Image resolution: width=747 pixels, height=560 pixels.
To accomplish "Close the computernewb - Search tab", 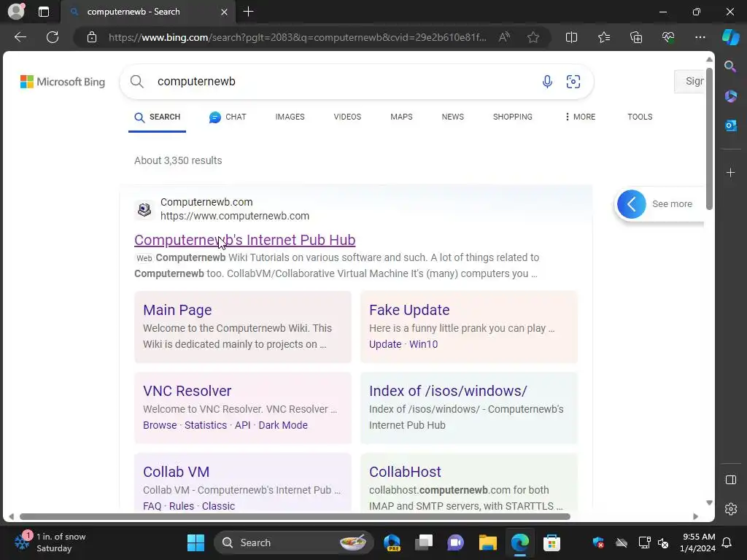I will tap(224, 12).
